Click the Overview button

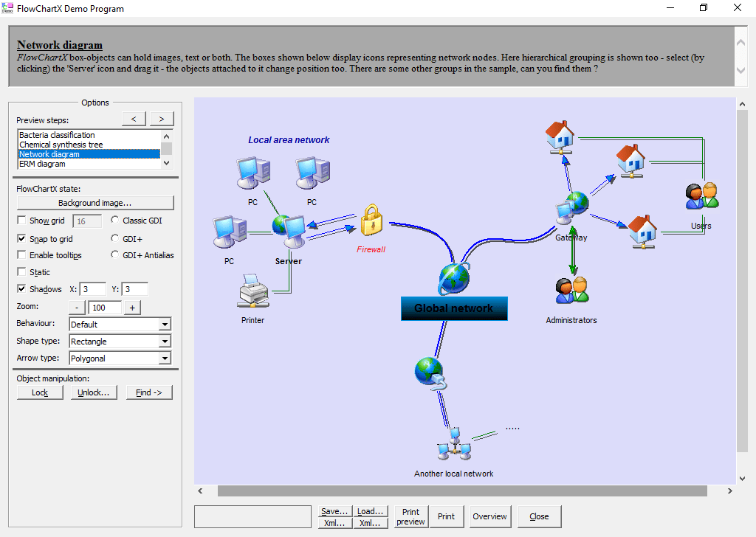point(489,516)
